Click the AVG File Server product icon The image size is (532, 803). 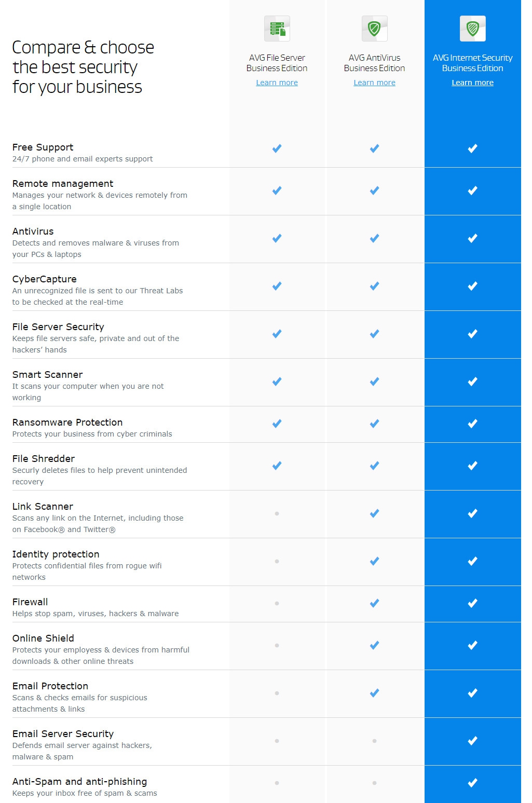pos(277,29)
